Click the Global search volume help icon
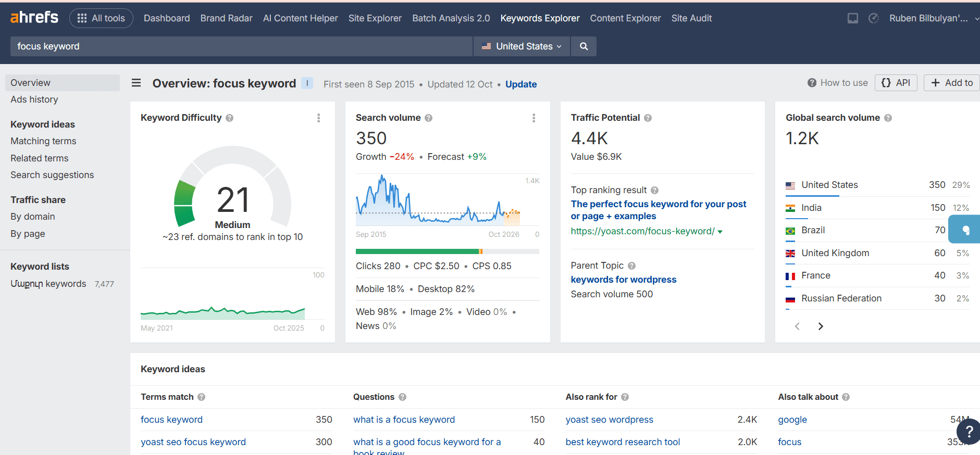This screenshot has width=980, height=455. coord(888,118)
